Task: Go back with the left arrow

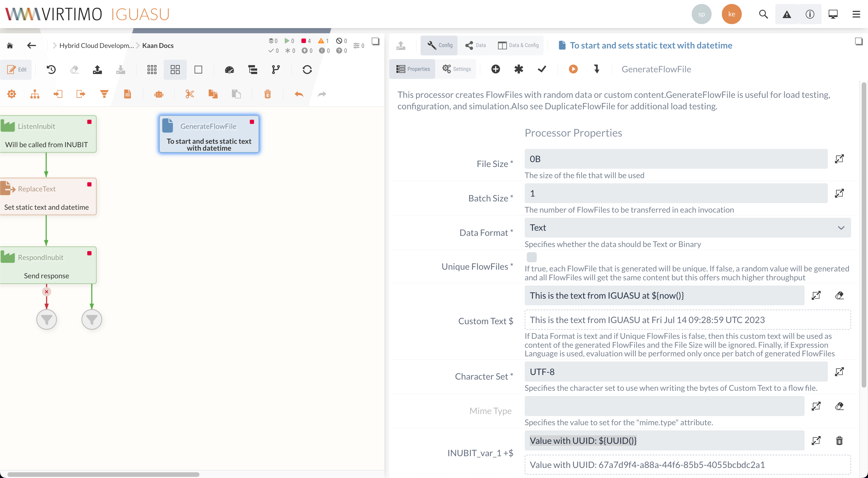Action: pos(31,45)
